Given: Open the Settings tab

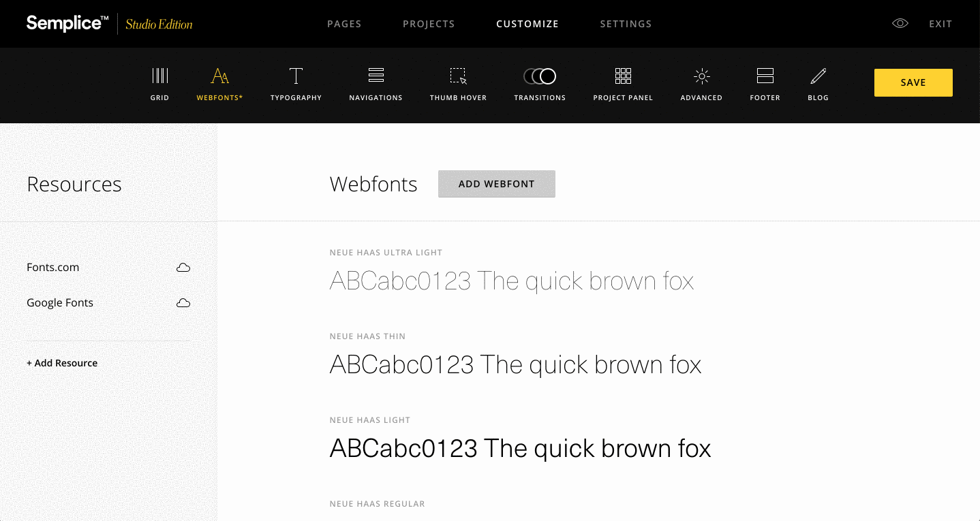Looking at the screenshot, I should (x=626, y=24).
